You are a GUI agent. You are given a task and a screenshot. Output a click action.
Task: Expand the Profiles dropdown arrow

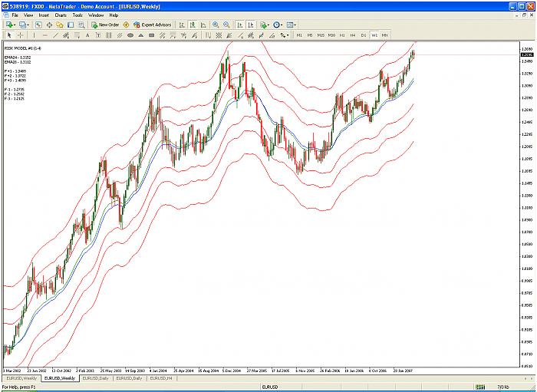click(28, 25)
